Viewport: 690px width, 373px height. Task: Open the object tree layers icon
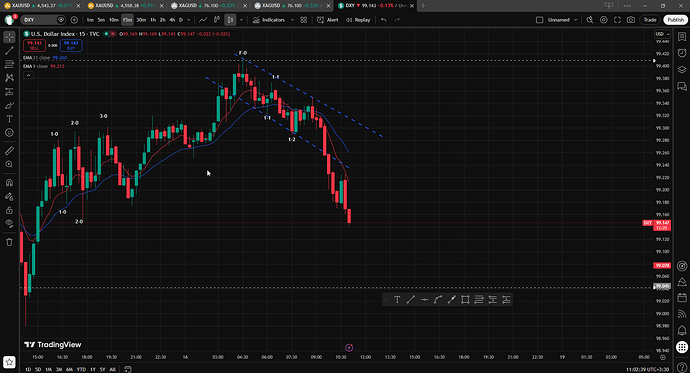682,69
